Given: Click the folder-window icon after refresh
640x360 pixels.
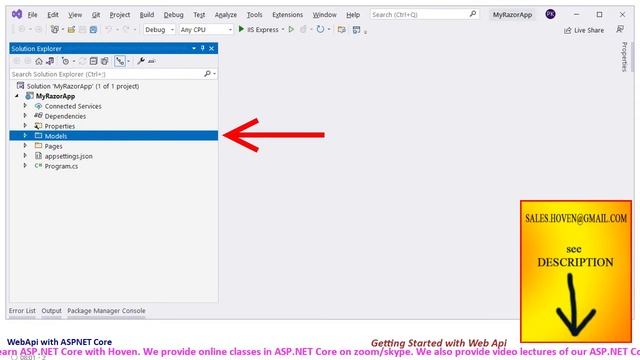Looking at the screenshot, I should (342, 29).
